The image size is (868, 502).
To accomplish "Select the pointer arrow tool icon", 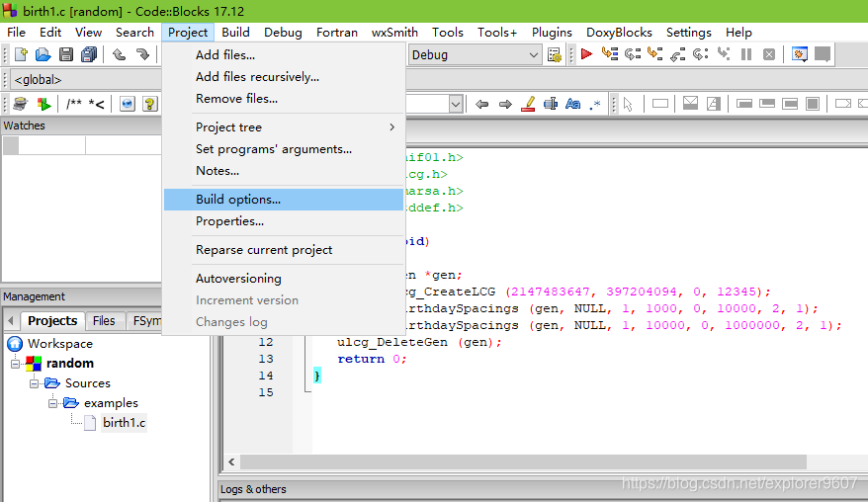I will pyautogui.click(x=628, y=104).
